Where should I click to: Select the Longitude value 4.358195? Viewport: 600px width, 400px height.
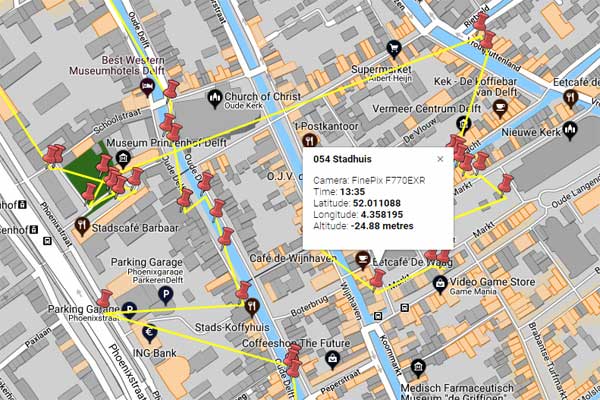coord(382,215)
